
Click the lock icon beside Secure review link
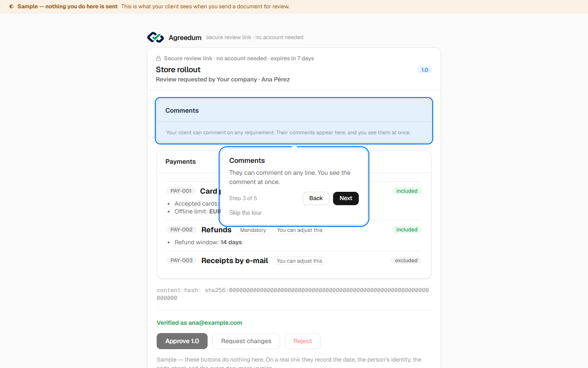[x=158, y=59]
